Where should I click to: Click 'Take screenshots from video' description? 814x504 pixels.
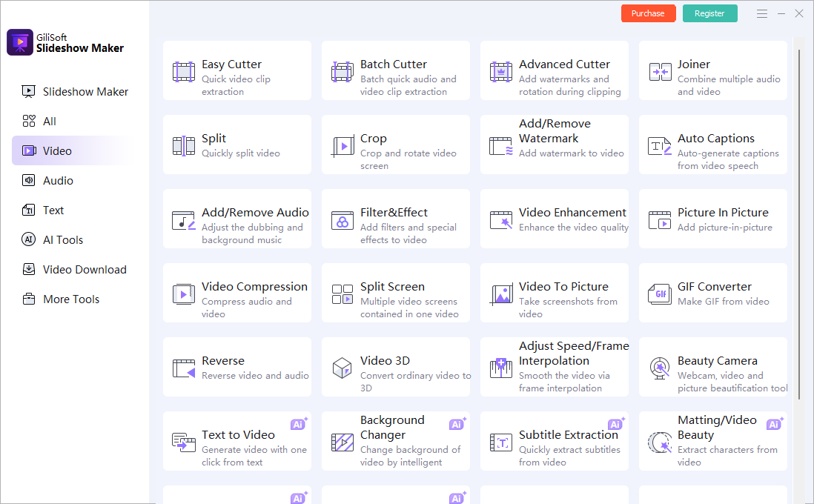click(569, 308)
